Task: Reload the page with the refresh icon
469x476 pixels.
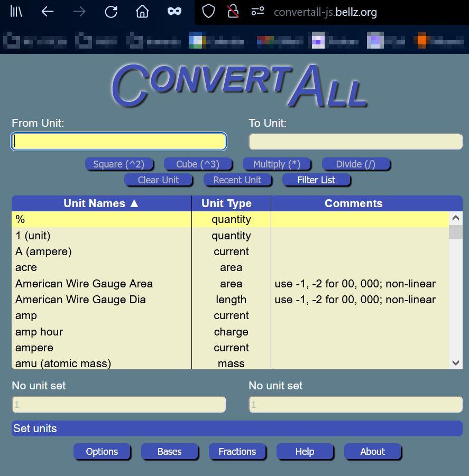Action: 111,12
